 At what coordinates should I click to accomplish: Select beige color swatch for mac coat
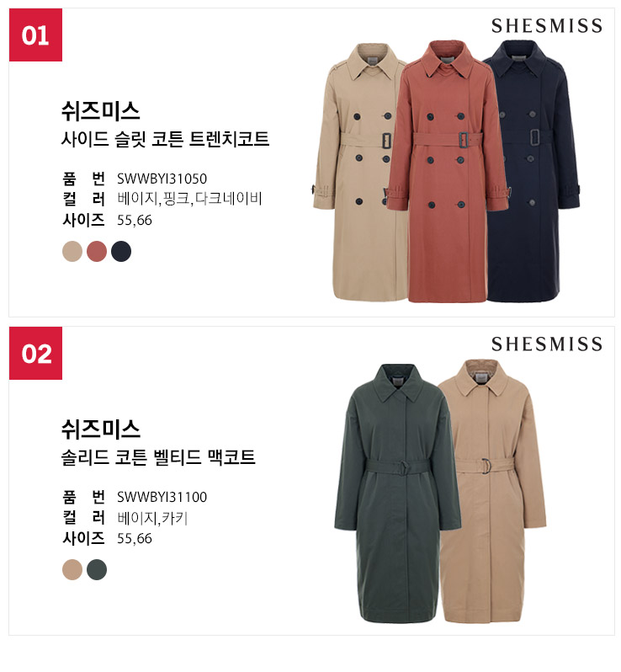(72, 569)
